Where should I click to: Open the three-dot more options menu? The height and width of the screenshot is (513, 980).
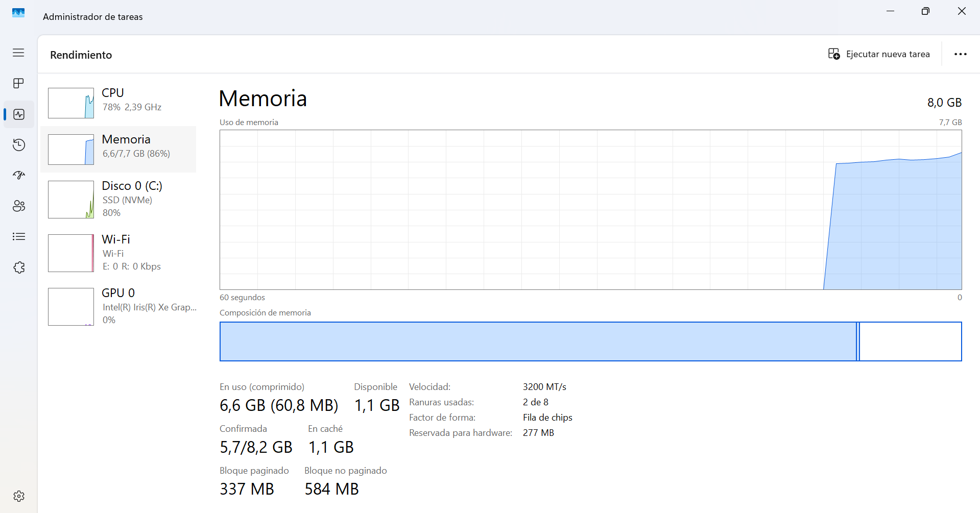pyautogui.click(x=961, y=54)
